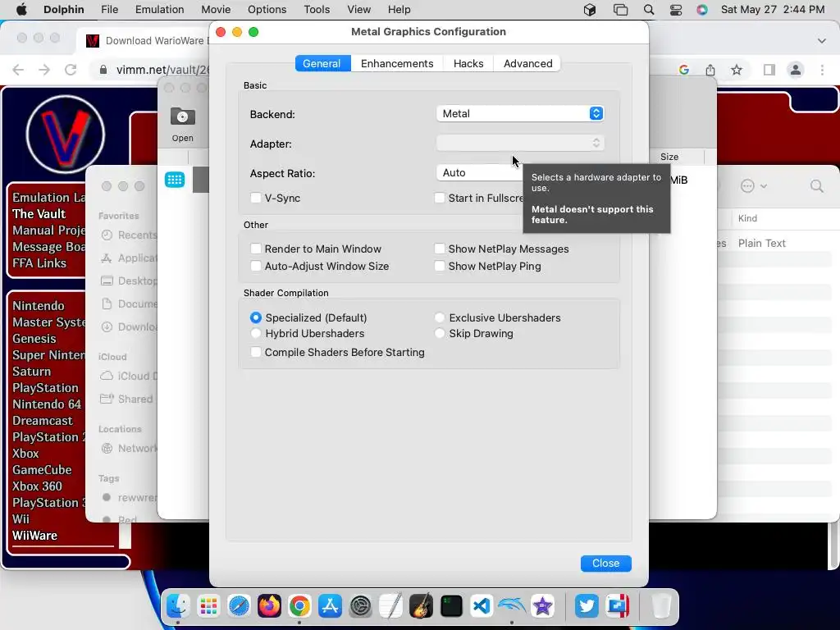Open the Advanced tab
The height and width of the screenshot is (630, 840).
click(x=527, y=63)
